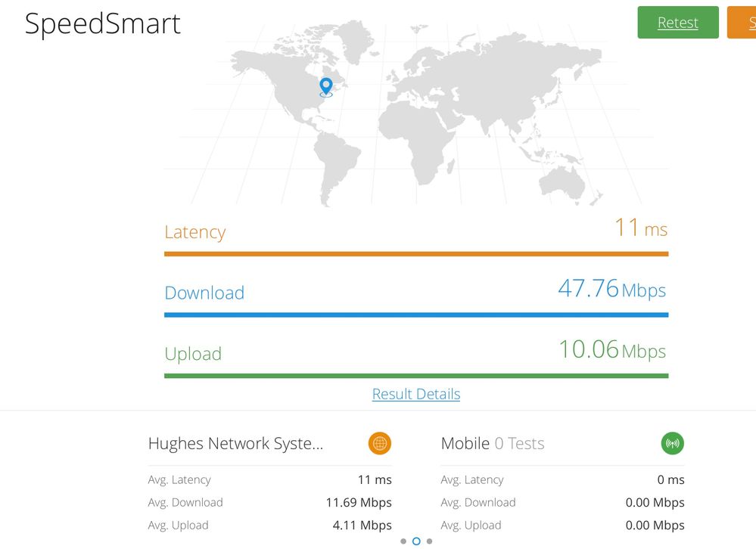Click the blue location pin on map
Viewport: 756px width, 549px height.
pos(326,86)
